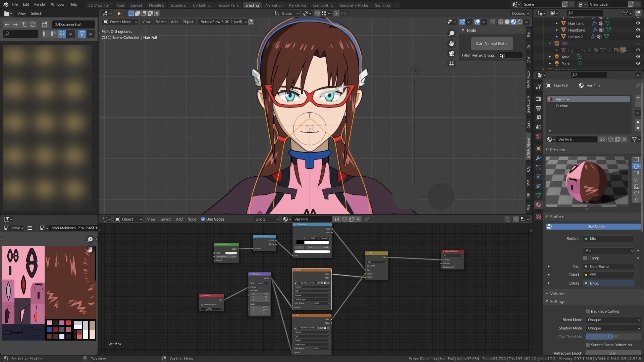
Task: Select thumbnail display mode in file browser
Action: click(62, 34)
